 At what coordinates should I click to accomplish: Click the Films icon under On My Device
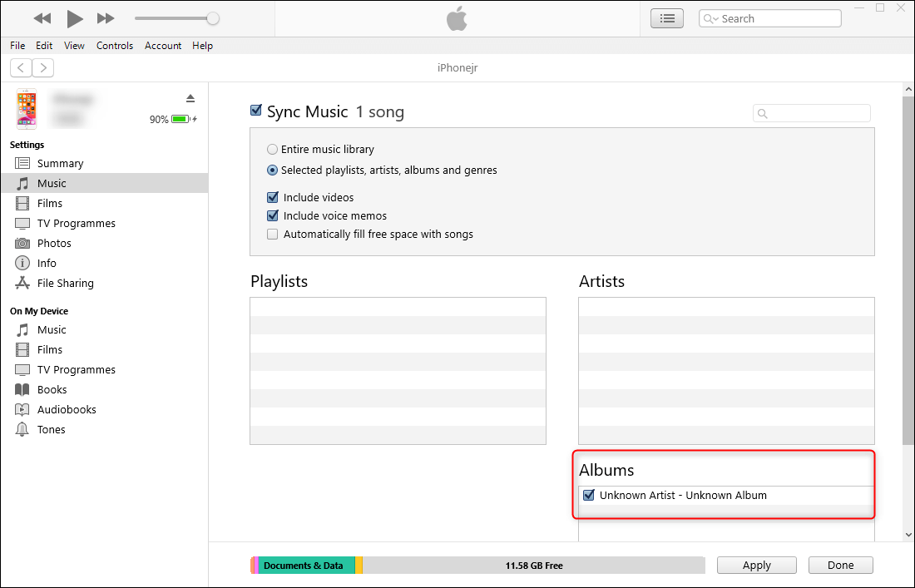point(22,349)
